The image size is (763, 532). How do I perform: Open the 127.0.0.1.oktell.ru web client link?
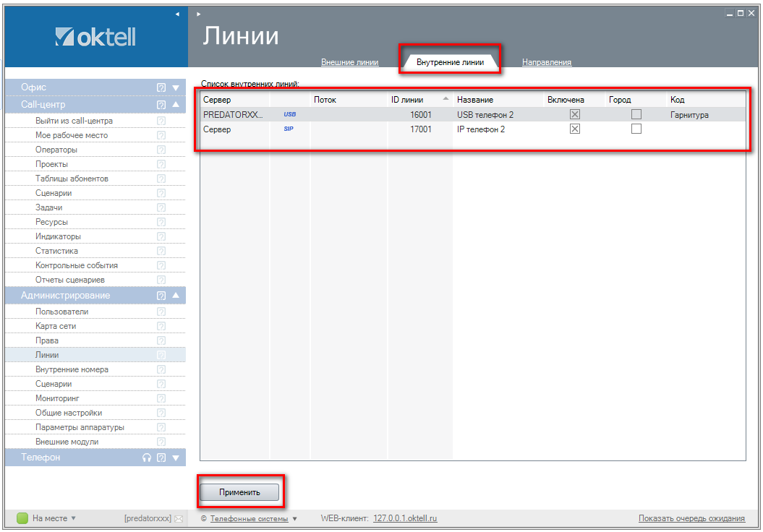point(405,518)
